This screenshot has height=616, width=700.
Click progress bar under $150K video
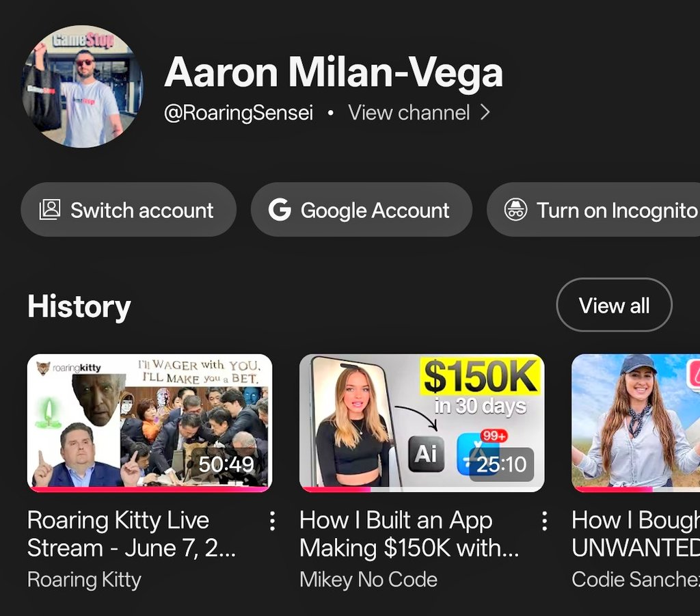point(422,490)
